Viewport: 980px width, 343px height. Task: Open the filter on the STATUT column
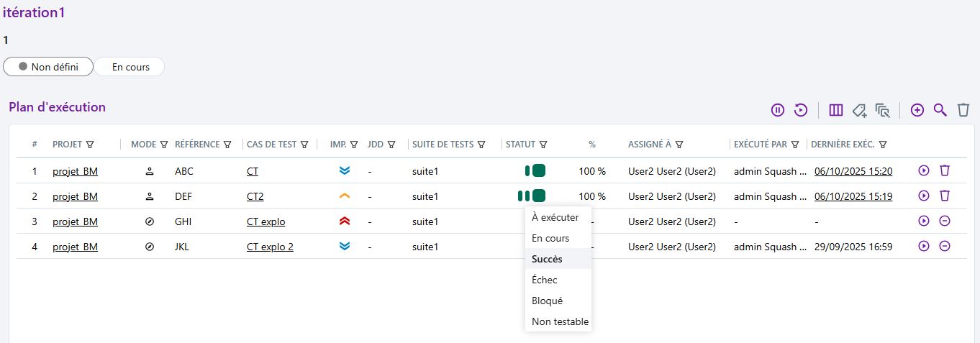(x=544, y=145)
